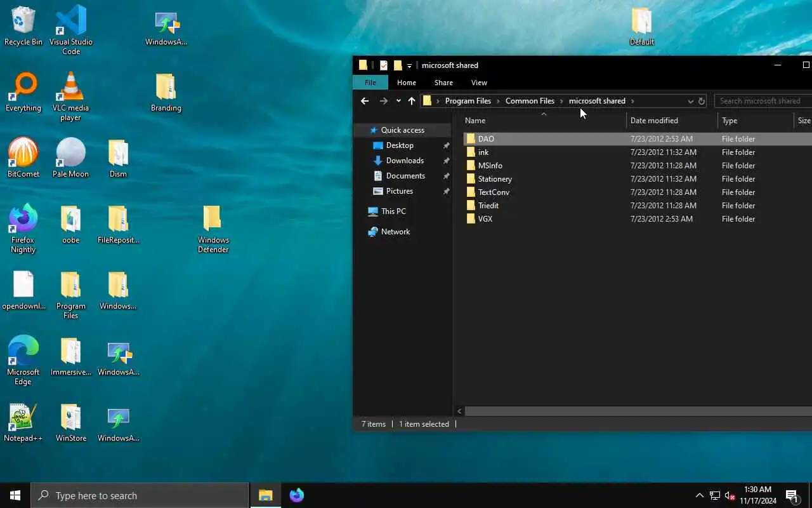Navigate to Common Files breadcrumb
The image size is (812, 508).
pos(530,101)
